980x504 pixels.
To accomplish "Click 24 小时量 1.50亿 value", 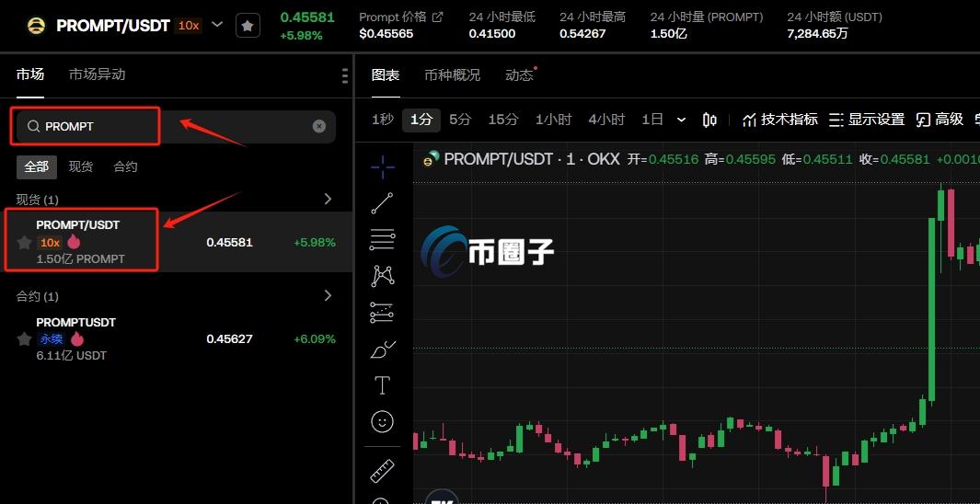I will [x=669, y=33].
